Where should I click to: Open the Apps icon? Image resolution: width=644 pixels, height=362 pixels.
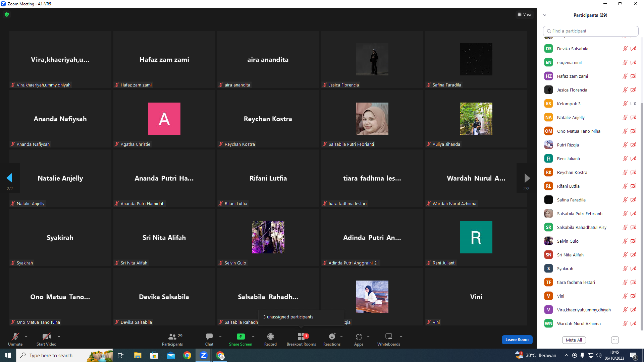(x=359, y=337)
